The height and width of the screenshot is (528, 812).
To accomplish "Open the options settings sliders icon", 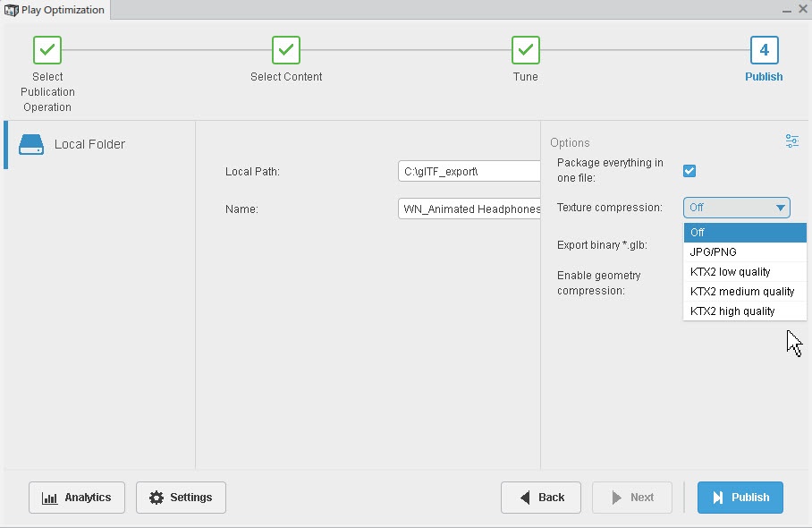I will [x=792, y=141].
